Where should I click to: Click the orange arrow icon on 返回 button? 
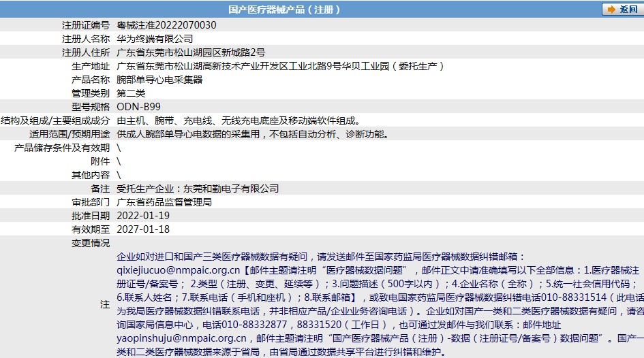611,10
